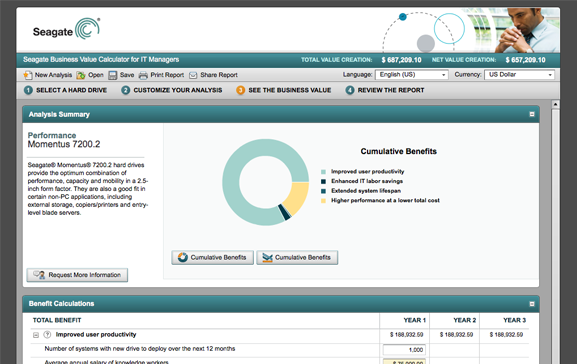Click the help question mark beside Improved user productivity
Image resolution: width=577 pixels, height=364 pixels.
[47, 335]
